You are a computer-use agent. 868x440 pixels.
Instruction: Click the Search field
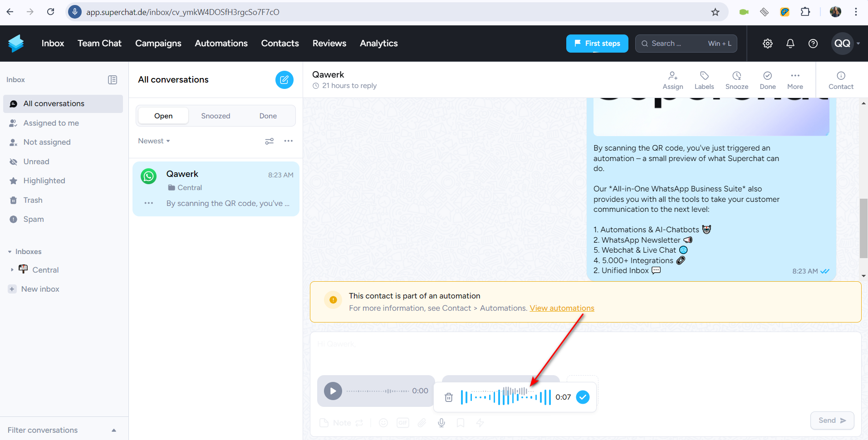click(686, 44)
